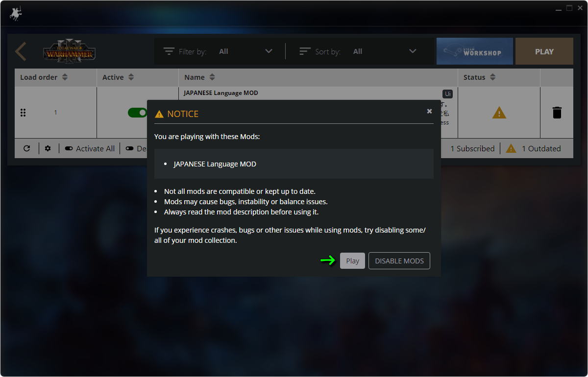588x377 pixels.
Task: Click the warning icon beside the NOTICE title
Action: (x=159, y=114)
